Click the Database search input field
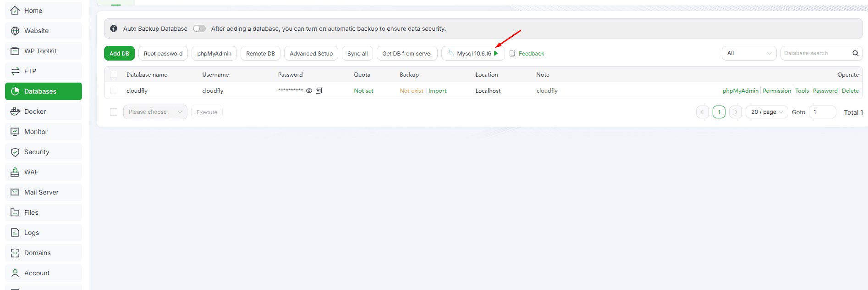Viewport: 868px width, 290px height. (815, 53)
